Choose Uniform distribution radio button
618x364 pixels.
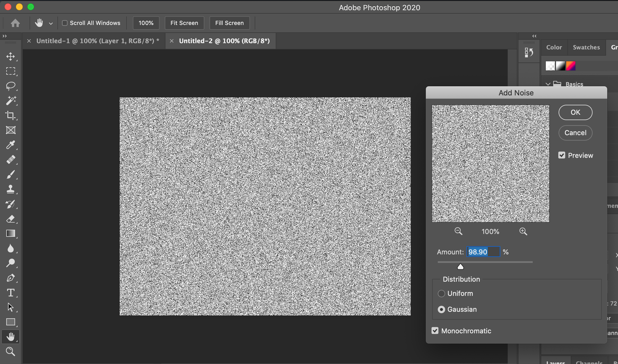coord(441,293)
